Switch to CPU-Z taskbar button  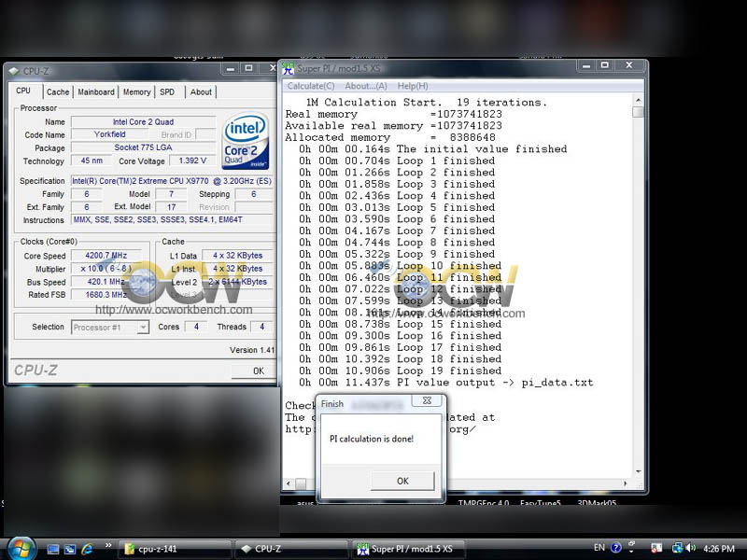click(291, 549)
